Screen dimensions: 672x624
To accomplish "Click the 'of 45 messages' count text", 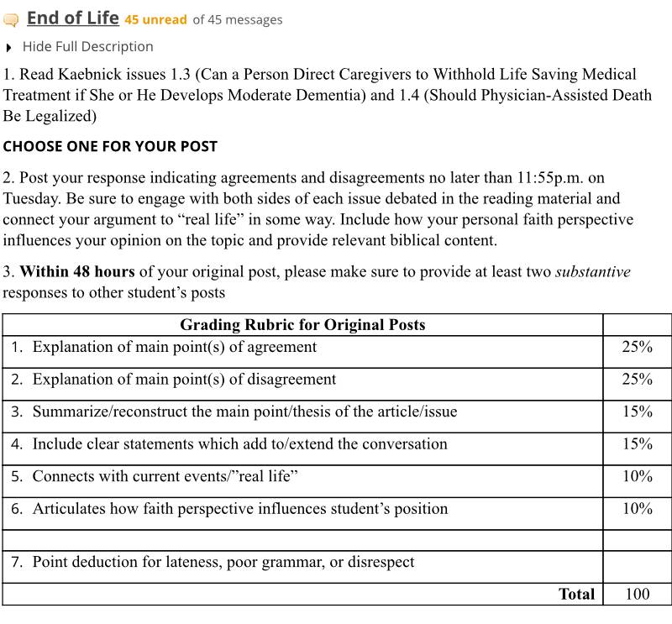I will tap(238, 19).
